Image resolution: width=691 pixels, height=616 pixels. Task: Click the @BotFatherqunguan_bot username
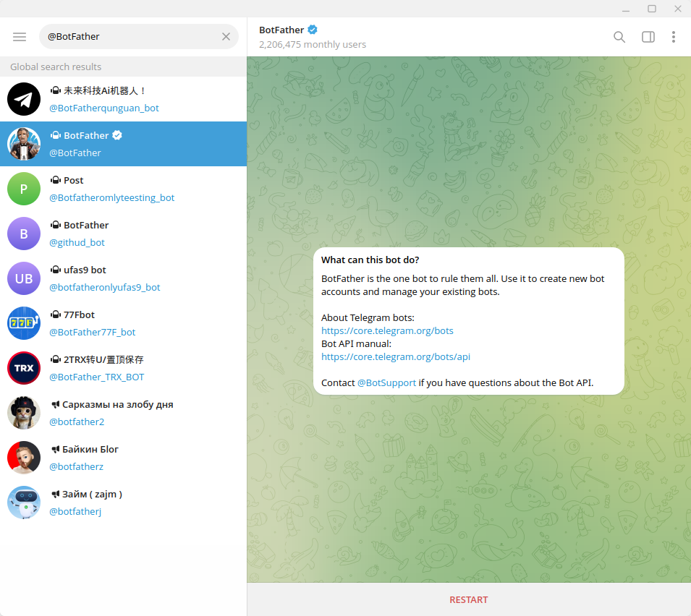coord(104,108)
